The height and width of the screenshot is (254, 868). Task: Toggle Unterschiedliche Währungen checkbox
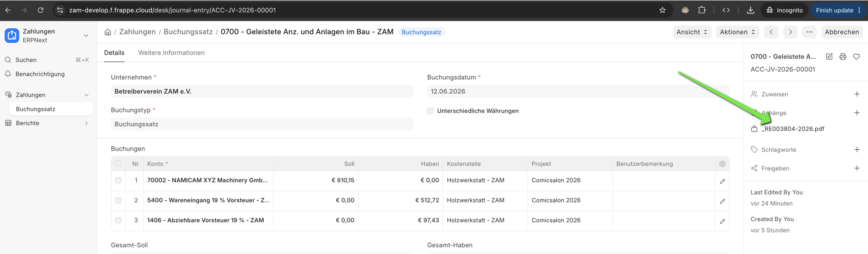[x=430, y=111]
